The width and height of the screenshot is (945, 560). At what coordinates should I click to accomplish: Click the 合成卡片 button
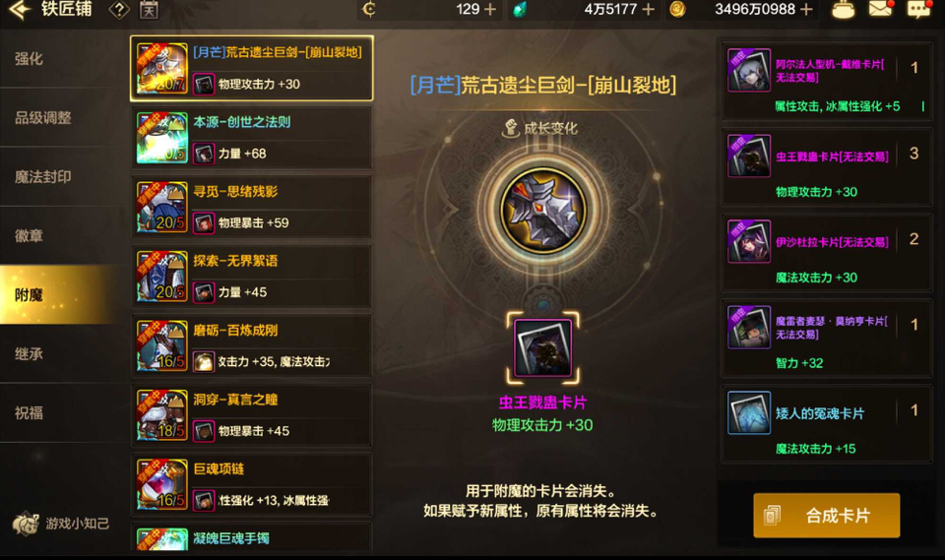(x=826, y=516)
